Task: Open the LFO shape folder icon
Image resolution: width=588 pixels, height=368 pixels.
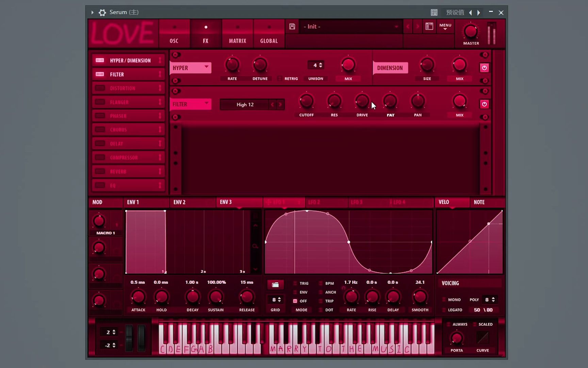Action: point(275,285)
